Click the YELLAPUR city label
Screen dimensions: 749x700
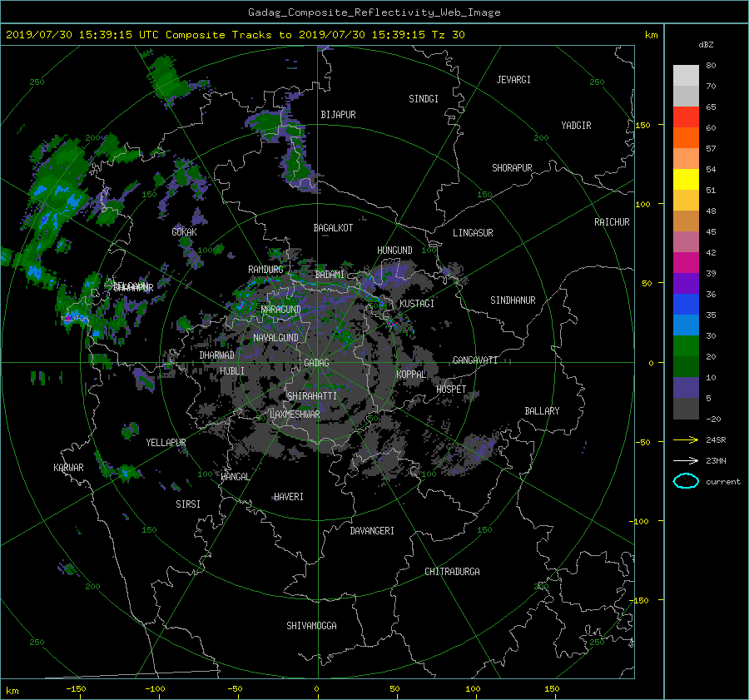click(166, 443)
